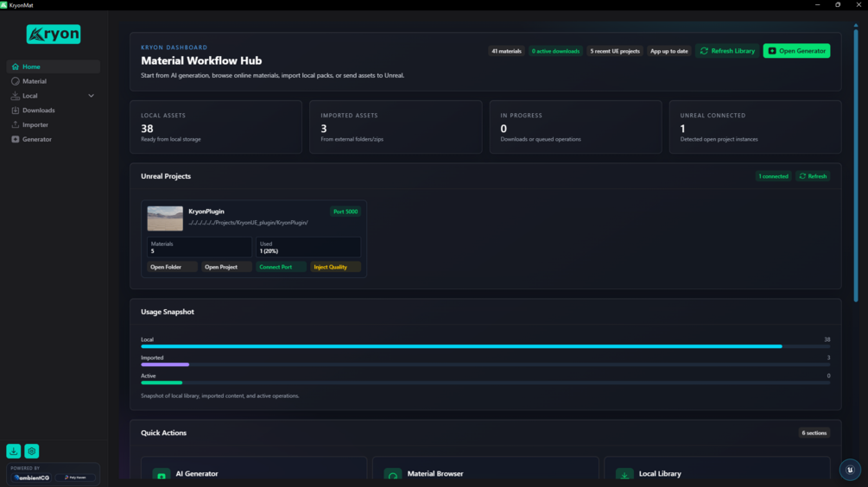This screenshot has width=868, height=487.
Task: Click the Open Generator button icon
Action: [x=772, y=51]
